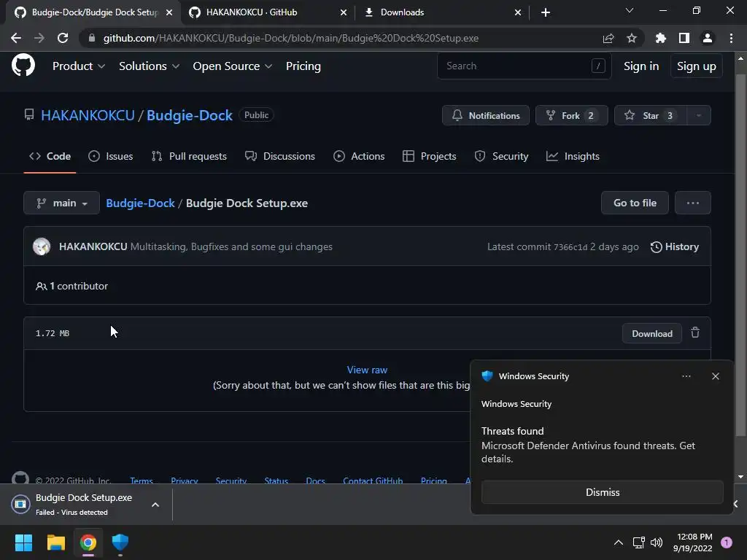Star the Budgie-Dock repository
This screenshot has width=747, height=560.
click(650, 115)
